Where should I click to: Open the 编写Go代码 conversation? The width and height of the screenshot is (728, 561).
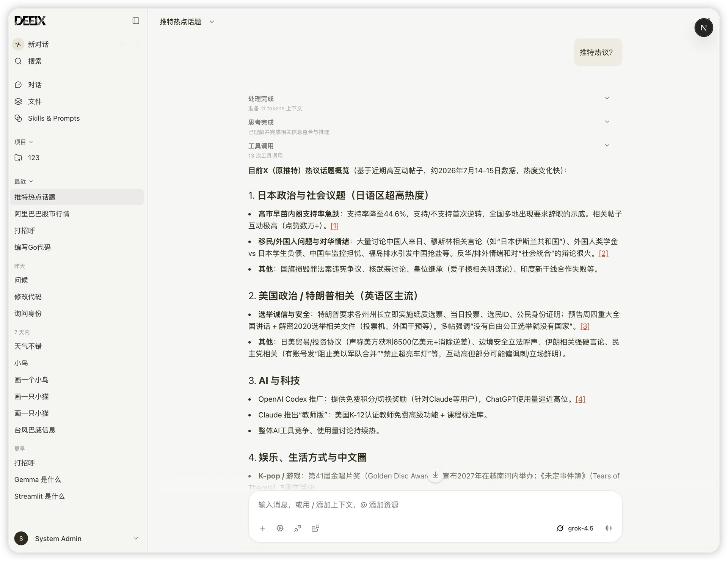[77, 247]
